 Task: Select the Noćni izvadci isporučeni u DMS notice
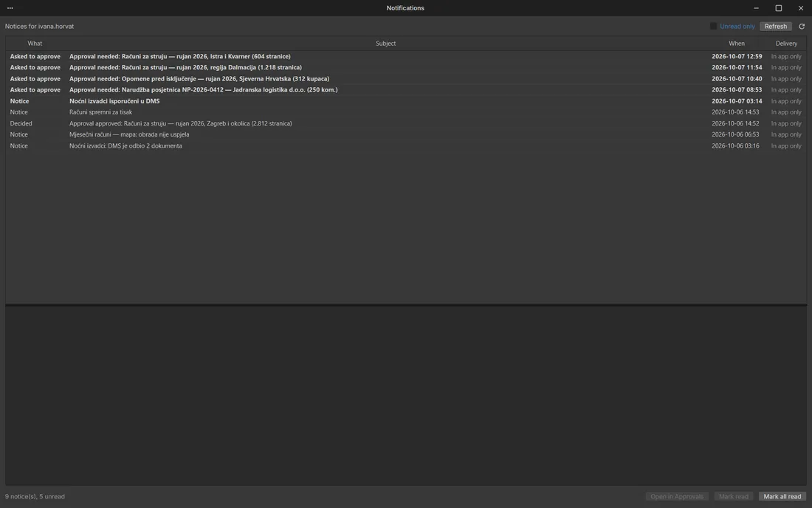405,101
